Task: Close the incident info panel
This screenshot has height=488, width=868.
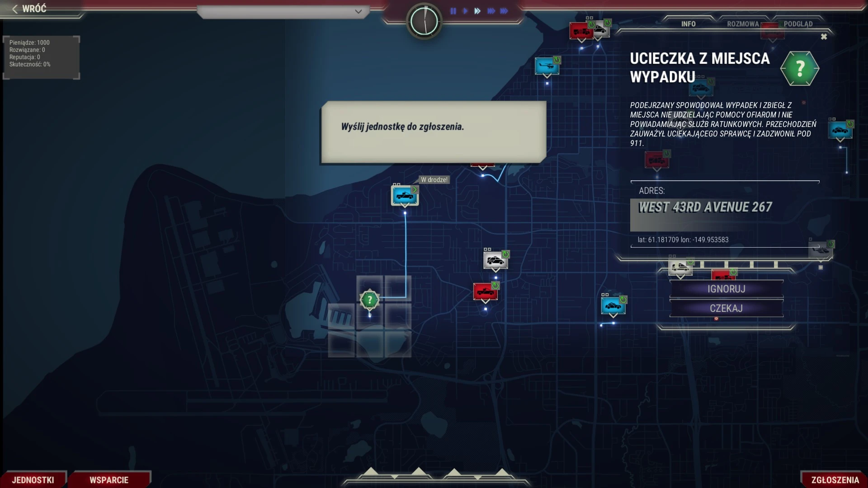Action: [x=824, y=37]
